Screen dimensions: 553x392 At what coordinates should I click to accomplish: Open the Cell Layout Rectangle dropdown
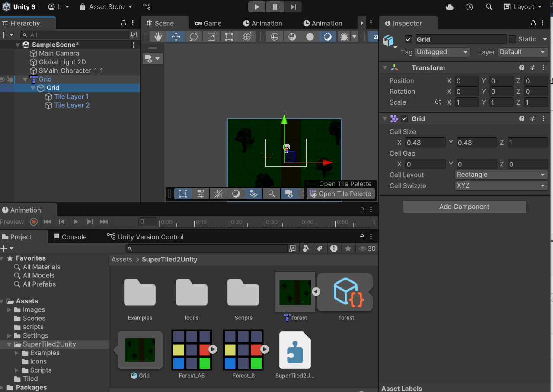pos(502,175)
